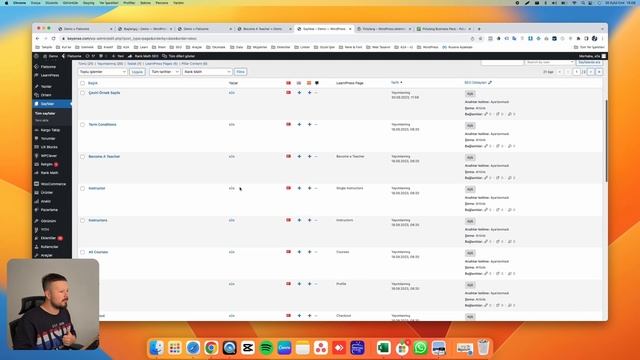Screen dimensions: 640x360
Task: Open Görünüm (appearance) in the sidebar
Action: tap(48, 221)
